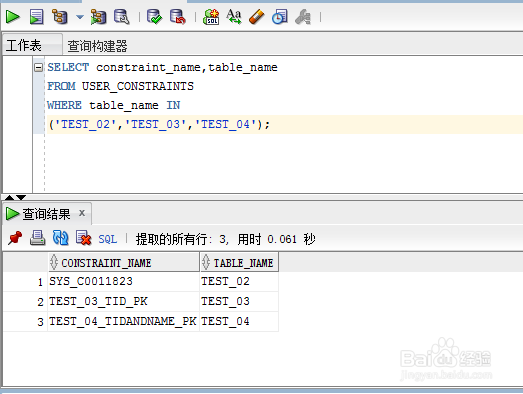The width and height of the screenshot is (523, 394).
Task: Sort by the TABLE_NAME column header
Action: (x=239, y=263)
